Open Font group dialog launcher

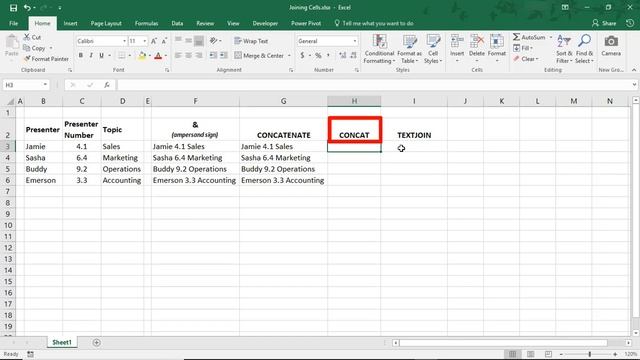[167, 70]
